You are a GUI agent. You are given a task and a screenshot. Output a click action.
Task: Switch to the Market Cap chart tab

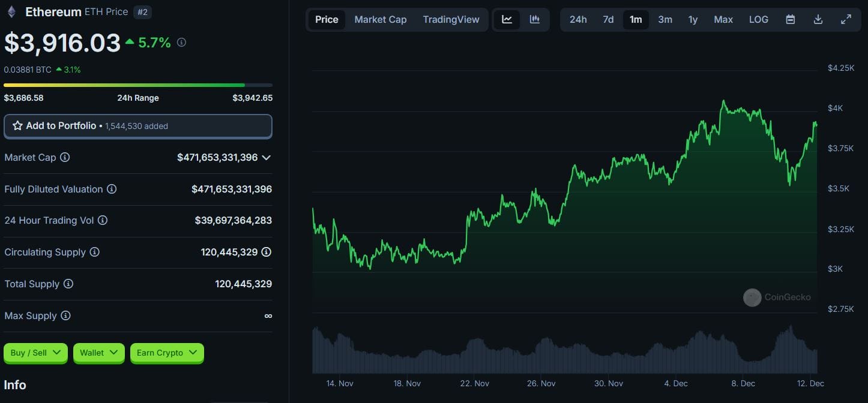point(380,19)
